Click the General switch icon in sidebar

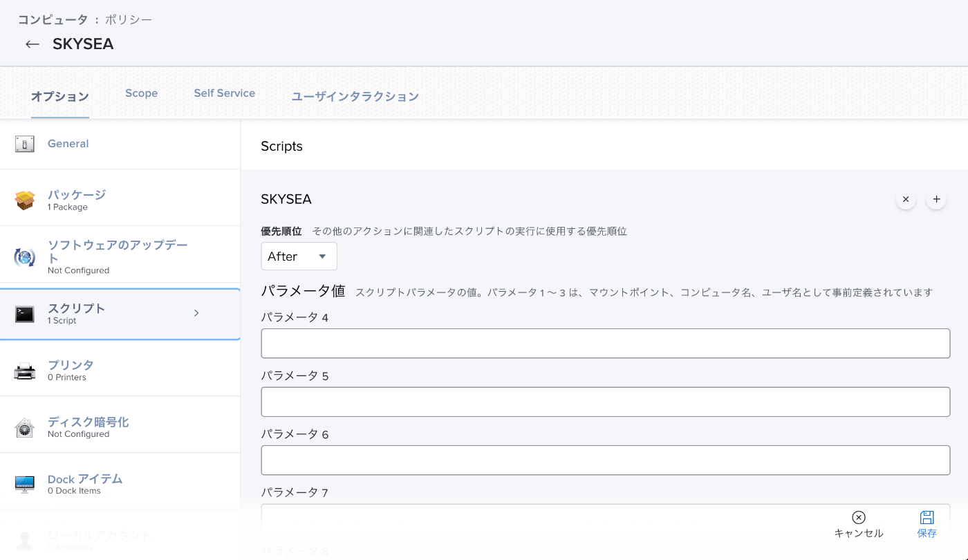24,144
